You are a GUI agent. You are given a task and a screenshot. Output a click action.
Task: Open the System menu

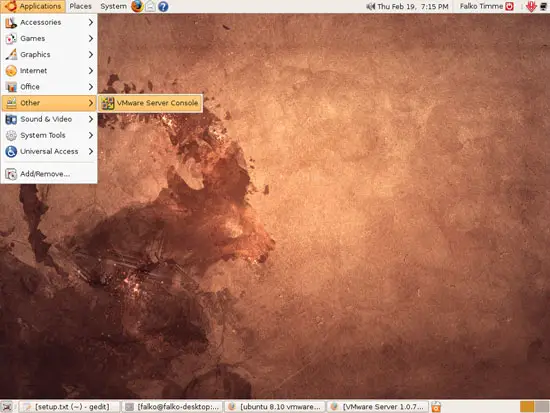113,6
